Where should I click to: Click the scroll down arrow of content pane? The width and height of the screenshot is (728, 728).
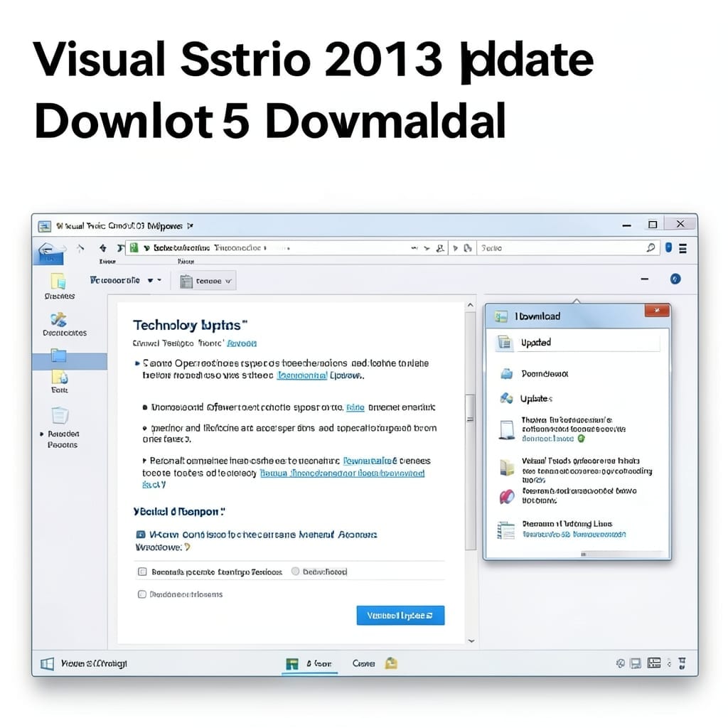point(471,641)
